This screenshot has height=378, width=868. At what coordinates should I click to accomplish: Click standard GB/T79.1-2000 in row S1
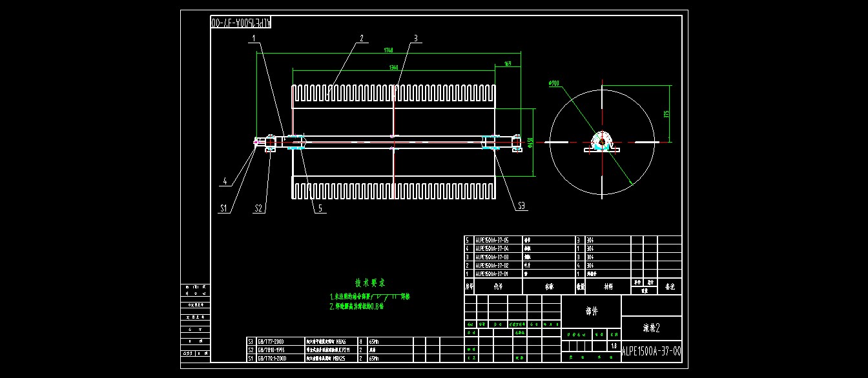(x=273, y=358)
